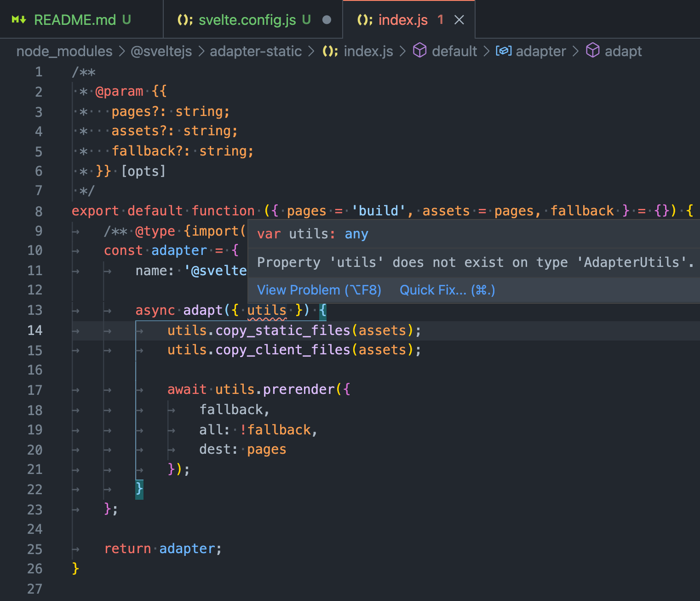Select the Markdown icon on README.md tab
This screenshot has width=700, height=601.
tap(20, 19)
